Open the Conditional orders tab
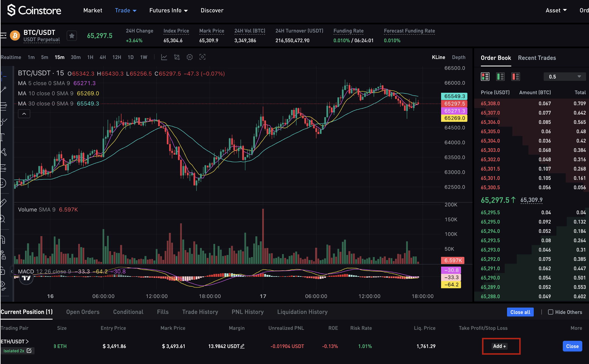This screenshot has height=364, width=589. point(128,312)
